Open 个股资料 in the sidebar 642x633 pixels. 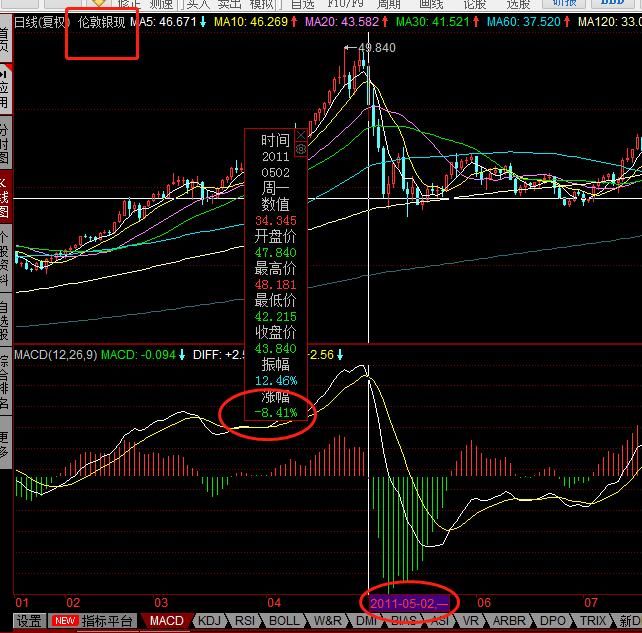5,259
